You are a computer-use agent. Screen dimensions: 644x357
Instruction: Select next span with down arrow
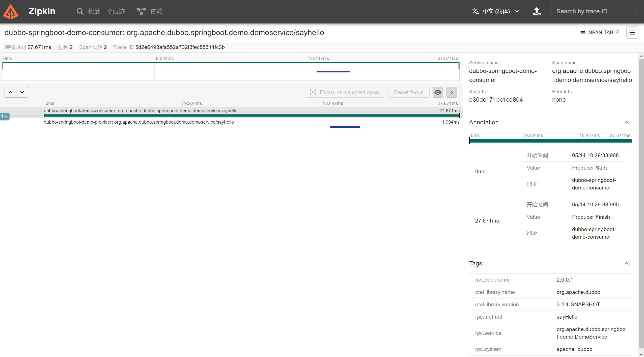22,92
